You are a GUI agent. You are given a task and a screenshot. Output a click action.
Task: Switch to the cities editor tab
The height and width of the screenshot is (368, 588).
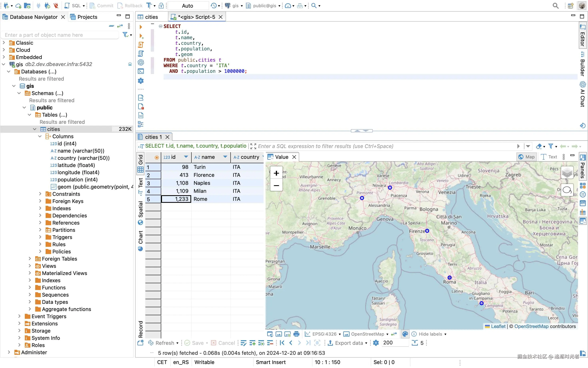151,17
